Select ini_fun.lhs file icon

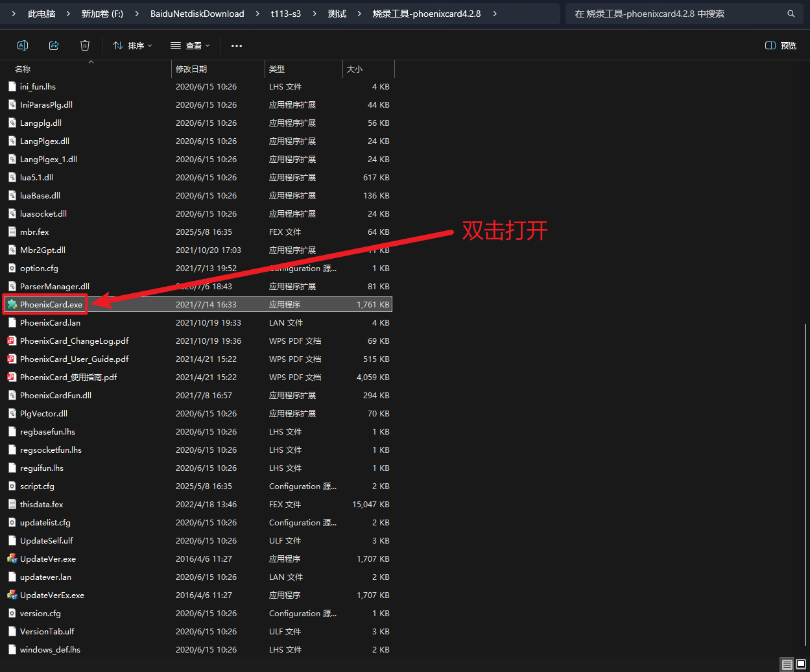tap(12, 86)
